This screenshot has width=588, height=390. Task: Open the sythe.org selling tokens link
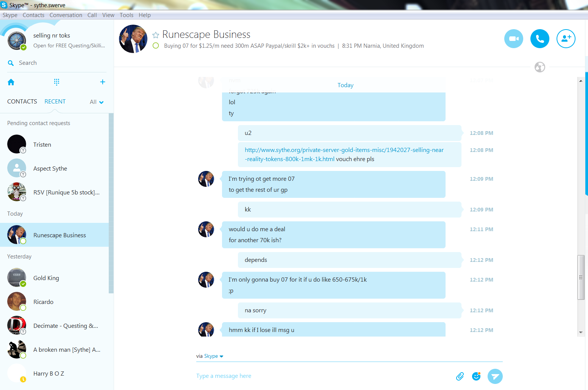(x=344, y=155)
